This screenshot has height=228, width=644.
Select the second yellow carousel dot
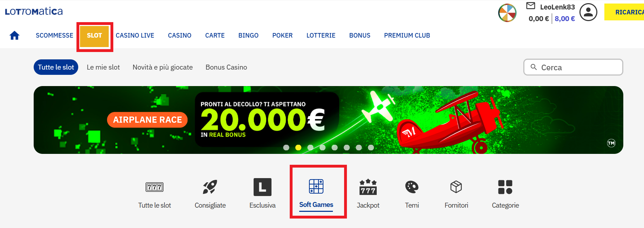tap(298, 148)
